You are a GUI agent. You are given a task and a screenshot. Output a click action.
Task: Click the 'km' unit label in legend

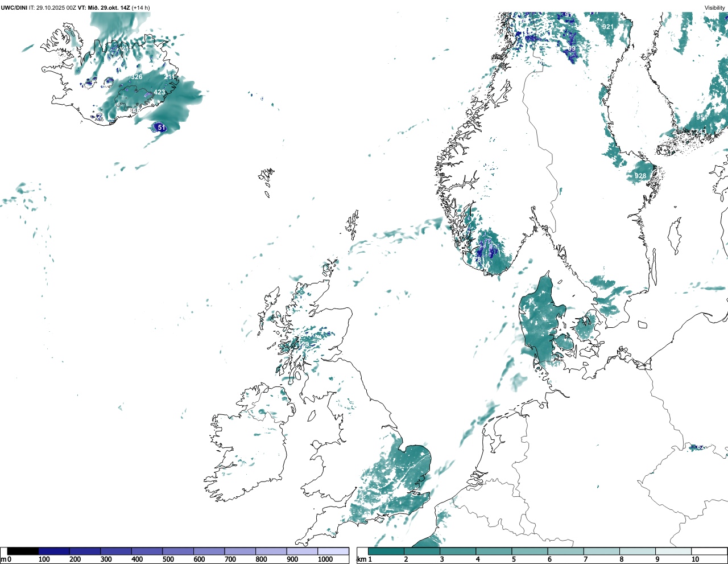click(x=361, y=559)
